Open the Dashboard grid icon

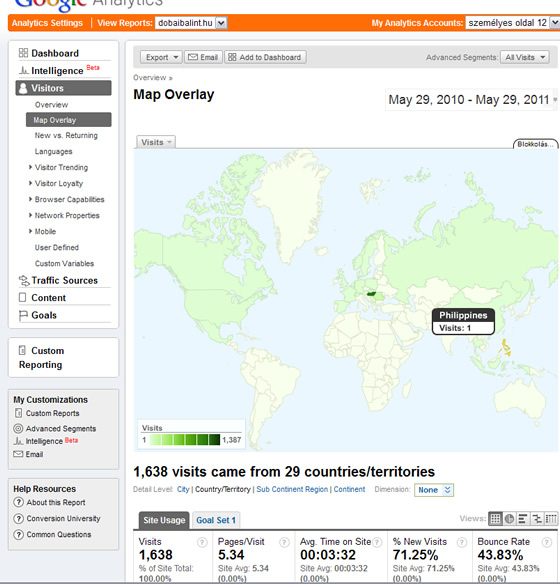pyautogui.click(x=23, y=53)
